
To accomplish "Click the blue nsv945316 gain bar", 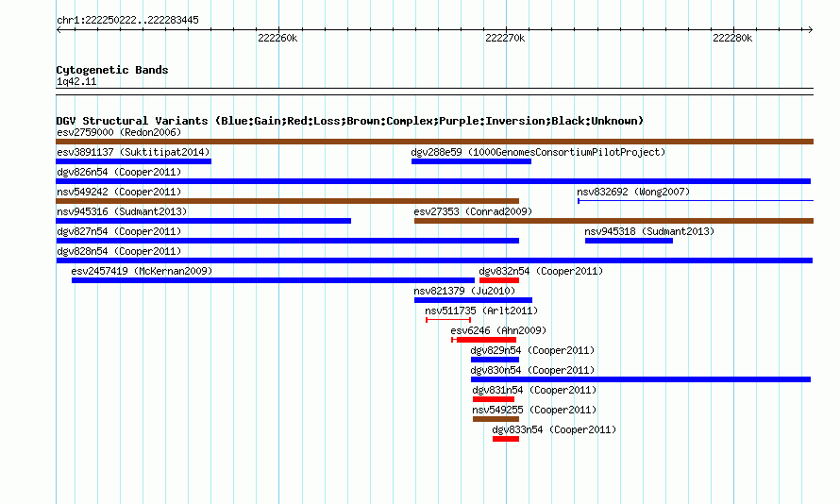I will [204, 221].
